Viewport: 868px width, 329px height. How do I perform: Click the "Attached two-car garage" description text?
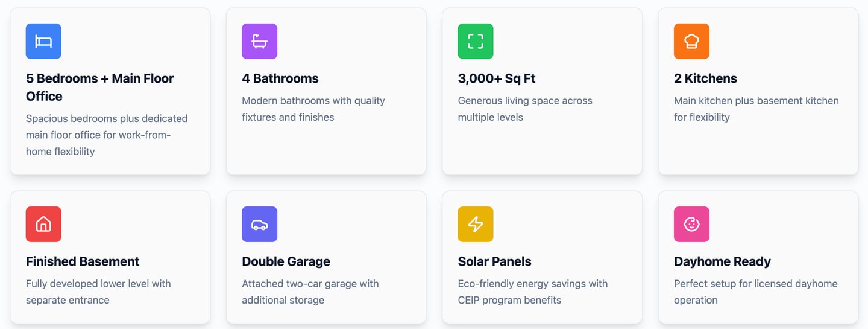310,292
